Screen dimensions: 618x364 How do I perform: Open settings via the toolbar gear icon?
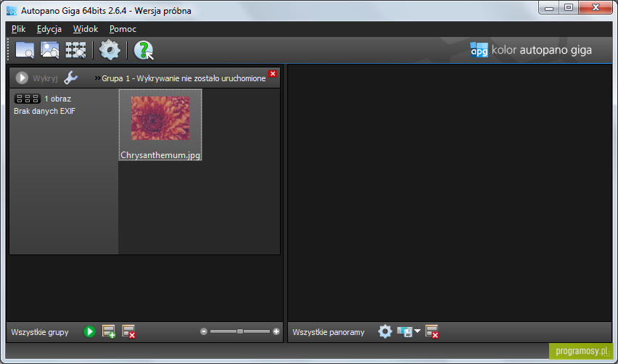[110, 50]
